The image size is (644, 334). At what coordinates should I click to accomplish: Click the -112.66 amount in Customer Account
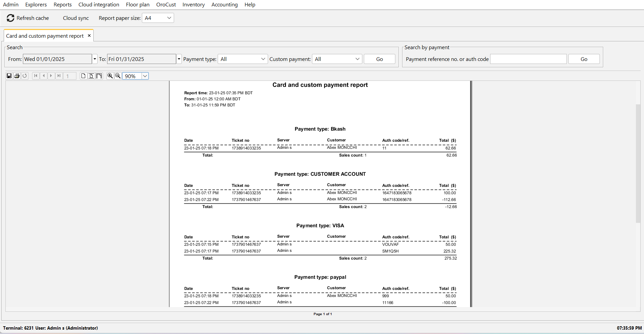point(449,200)
